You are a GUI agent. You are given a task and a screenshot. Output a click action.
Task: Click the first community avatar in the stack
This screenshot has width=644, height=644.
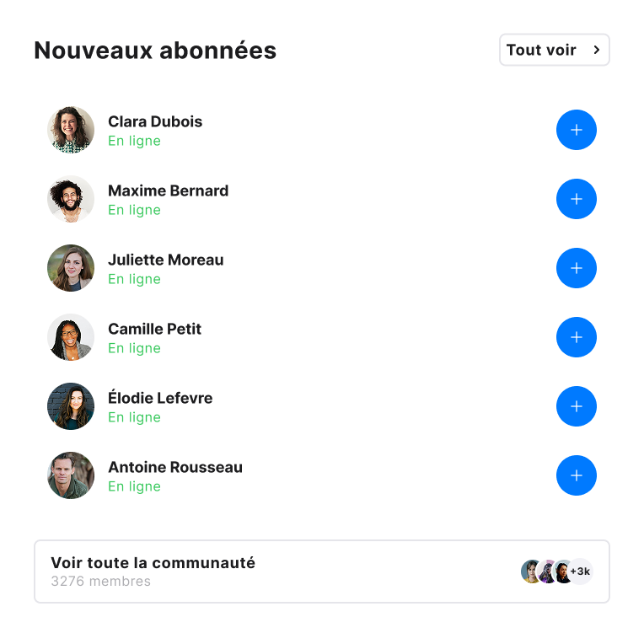(x=530, y=572)
